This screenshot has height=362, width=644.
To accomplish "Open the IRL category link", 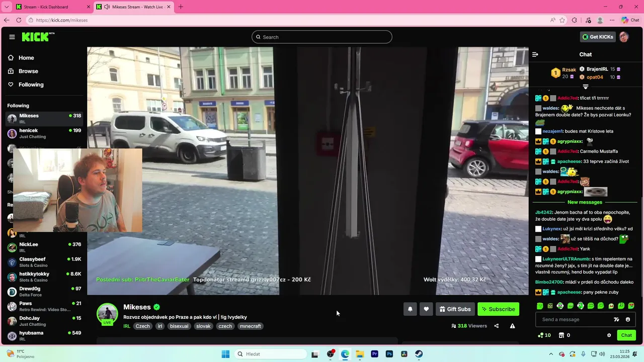I will coord(127,326).
